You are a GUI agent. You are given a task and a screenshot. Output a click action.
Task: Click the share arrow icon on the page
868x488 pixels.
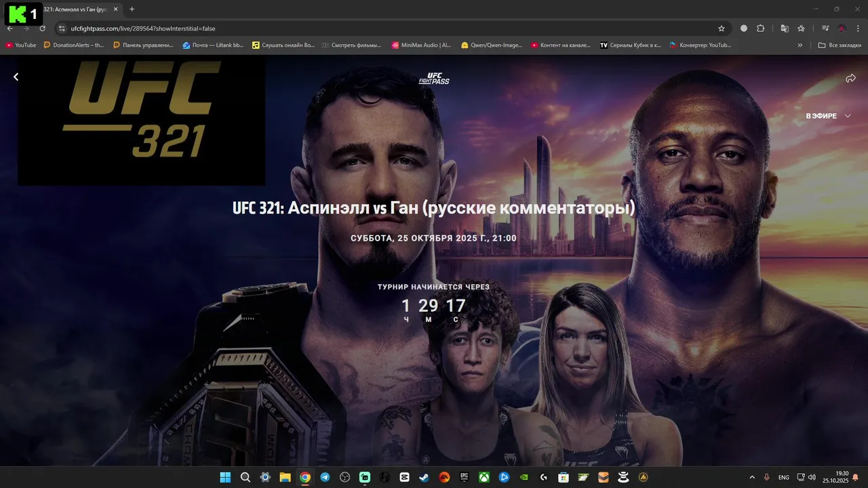pyautogui.click(x=850, y=79)
